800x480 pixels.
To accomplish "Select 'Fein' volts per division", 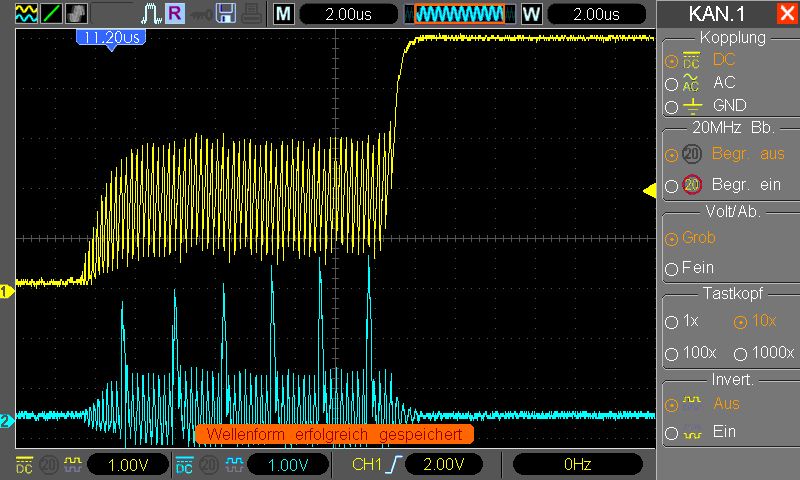I will pyautogui.click(x=670, y=269).
